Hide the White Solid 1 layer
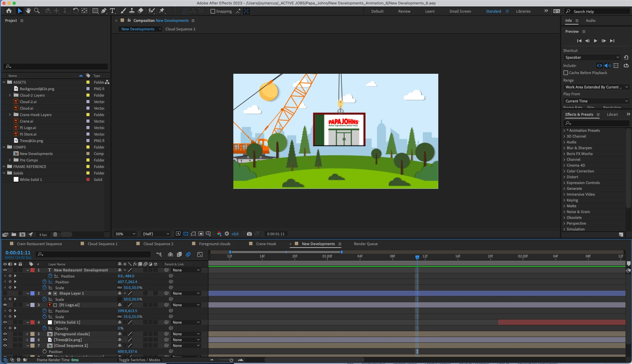632x364 pixels. coord(5,322)
